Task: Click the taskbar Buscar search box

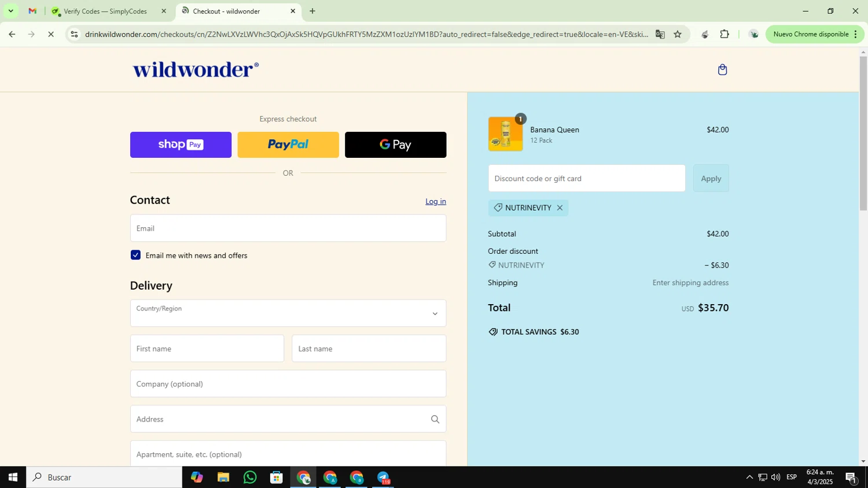Action: pyautogui.click(x=104, y=477)
